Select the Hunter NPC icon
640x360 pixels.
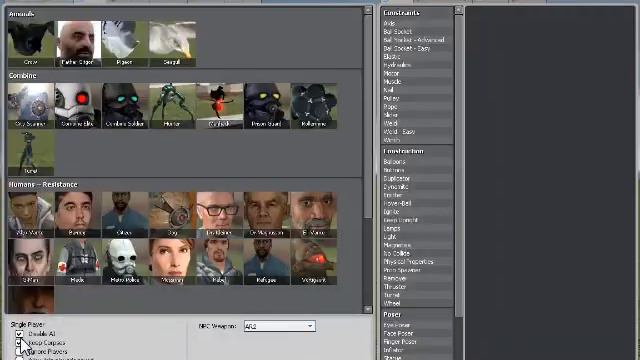pyautogui.click(x=172, y=106)
